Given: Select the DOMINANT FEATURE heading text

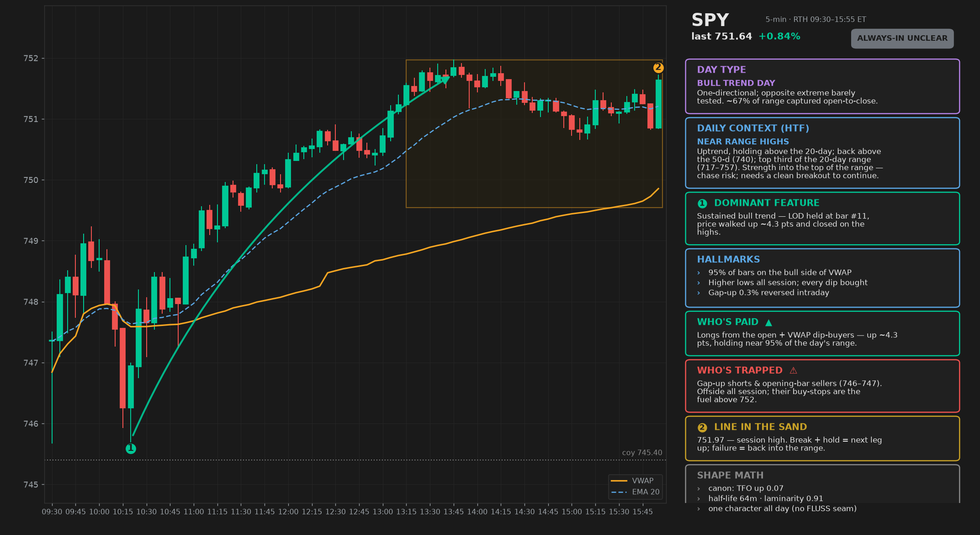Looking at the screenshot, I should (767, 203).
